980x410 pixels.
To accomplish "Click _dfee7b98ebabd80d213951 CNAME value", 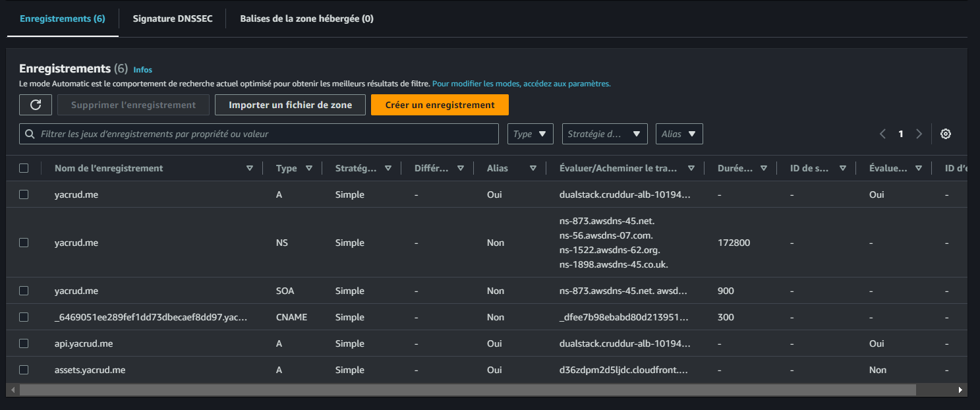I will click(625, 317).
